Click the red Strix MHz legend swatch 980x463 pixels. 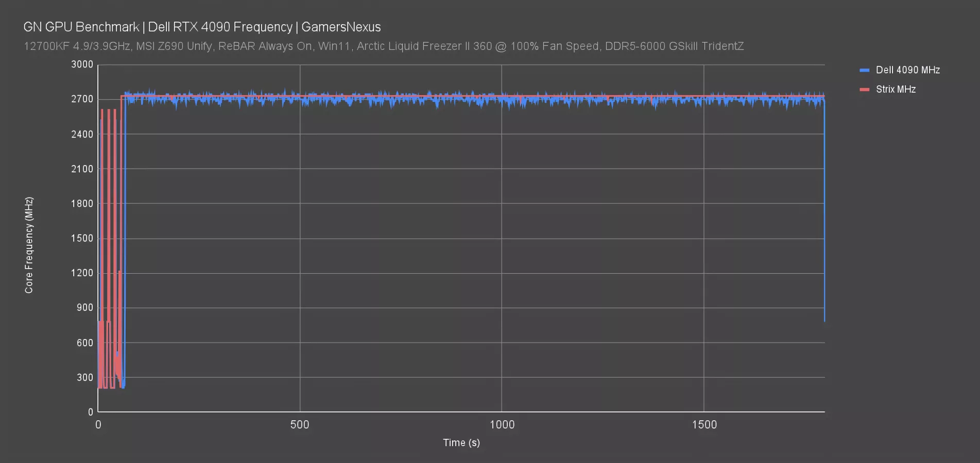click(x=865, y=90)
